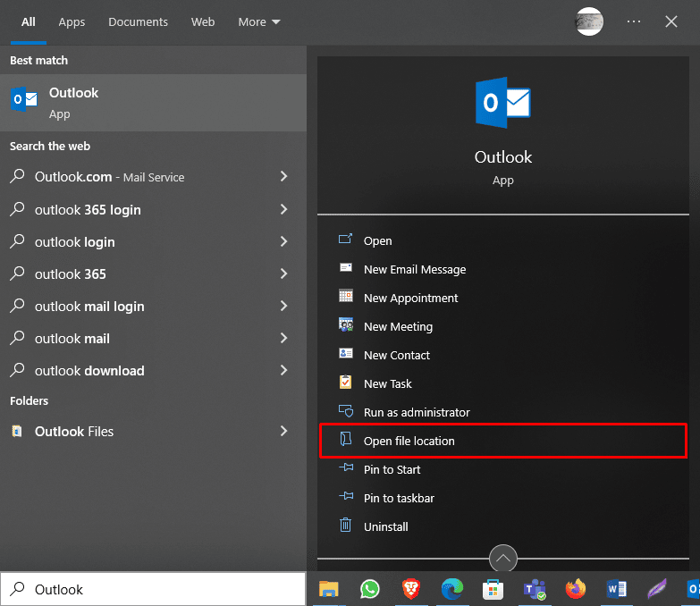Click the Uninstall trash can icon
This screenshot has width=700, height=606.
tap(346, 525)
